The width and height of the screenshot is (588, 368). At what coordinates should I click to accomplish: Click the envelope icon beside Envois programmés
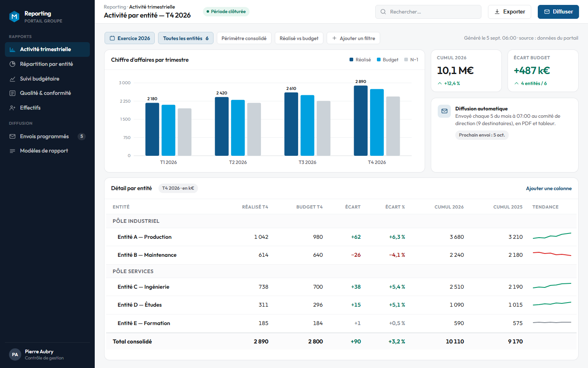[12, 137]
